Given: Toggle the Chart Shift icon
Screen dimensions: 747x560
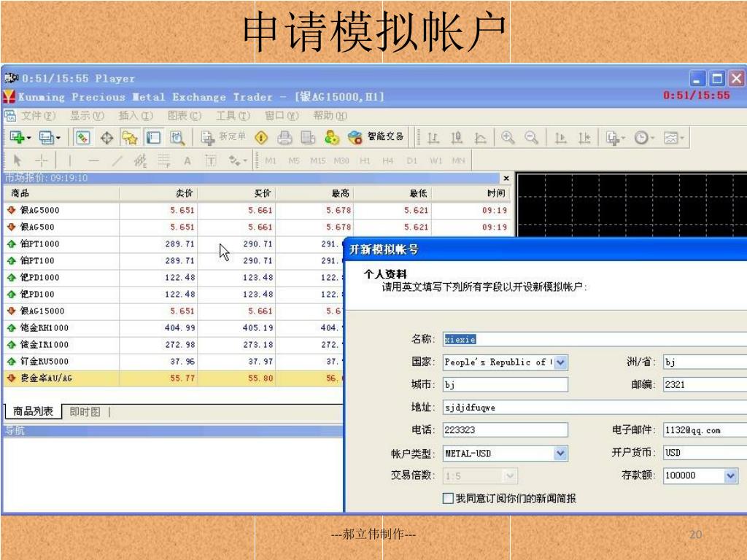Looking at the screenshot, I should coord(584,138).
